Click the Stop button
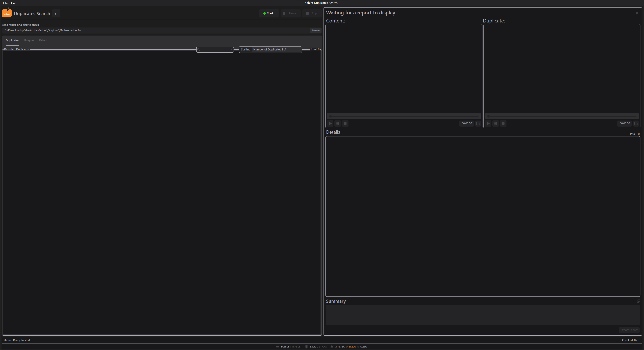This screenshot has width=644, height=350. 312,13
